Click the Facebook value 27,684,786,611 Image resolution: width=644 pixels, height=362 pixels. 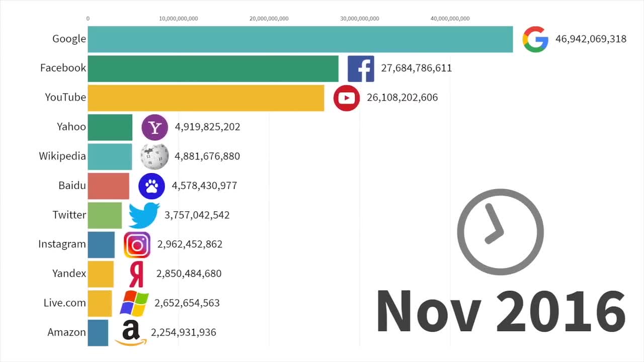pyautogui.click(x=416, y=68)
